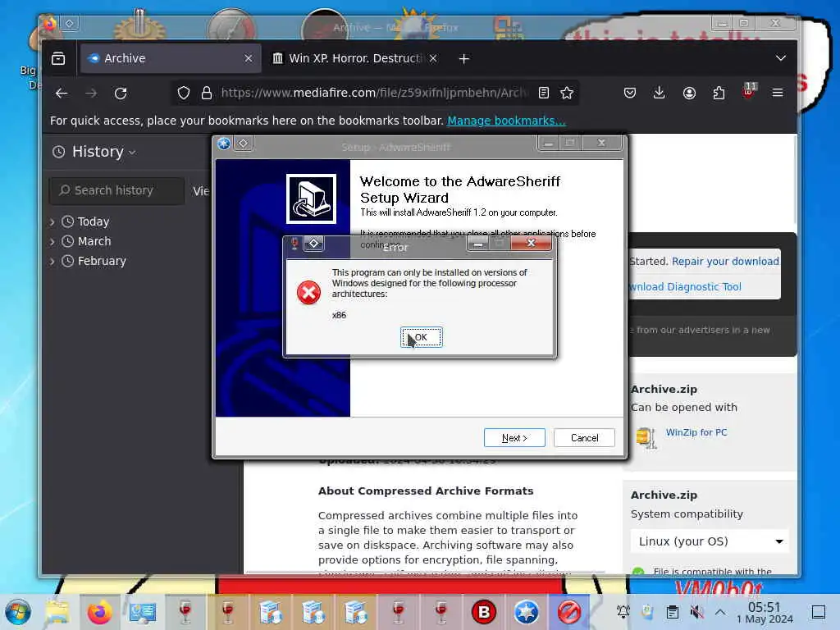
Task: Reload the current MediaFire page
Action: click(121, 94)
